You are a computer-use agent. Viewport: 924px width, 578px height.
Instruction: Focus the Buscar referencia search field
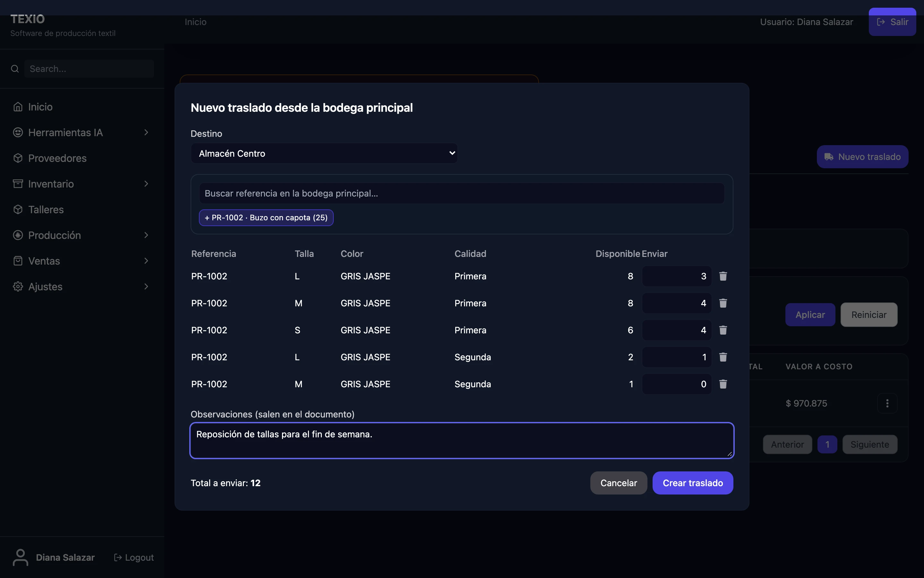(x=462, y=193)
